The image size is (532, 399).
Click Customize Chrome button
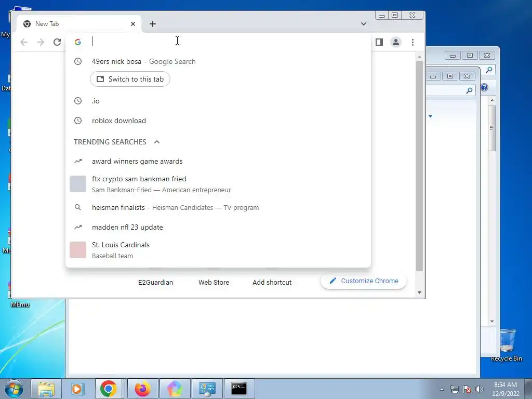pos(363,281)
